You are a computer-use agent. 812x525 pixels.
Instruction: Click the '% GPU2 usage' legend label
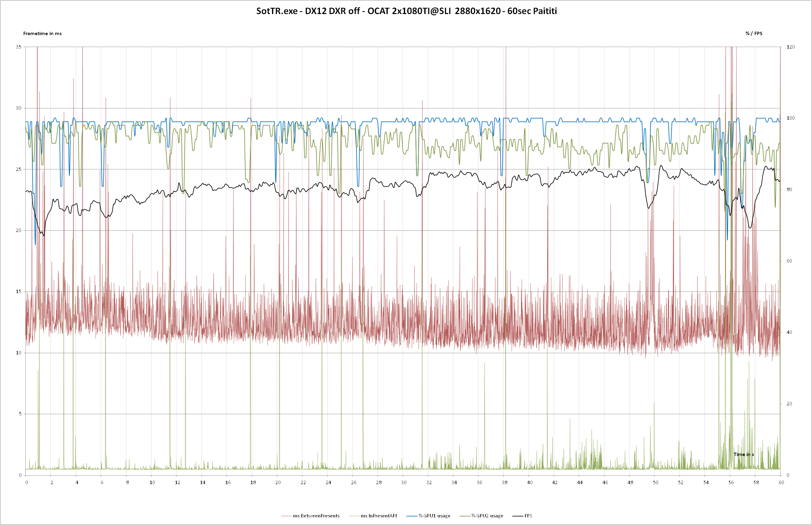tap(487, 516)
